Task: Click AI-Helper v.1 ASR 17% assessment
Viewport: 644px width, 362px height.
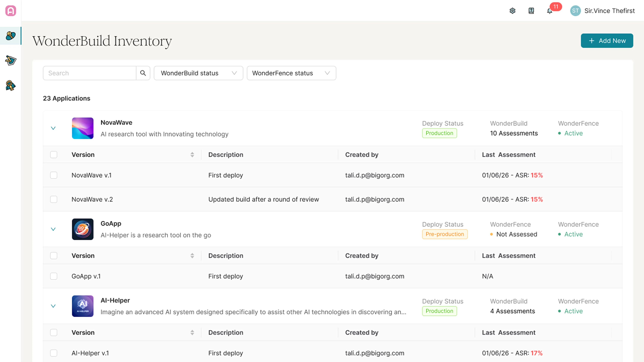Action: [x=512, y=353]
